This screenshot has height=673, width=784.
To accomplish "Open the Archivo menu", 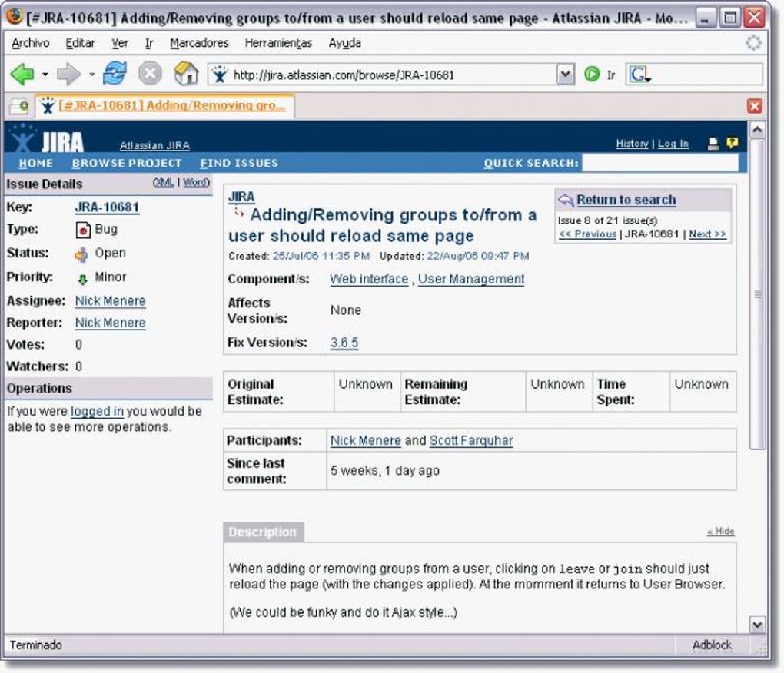I will pyautogui.click(x=31, y=43).
